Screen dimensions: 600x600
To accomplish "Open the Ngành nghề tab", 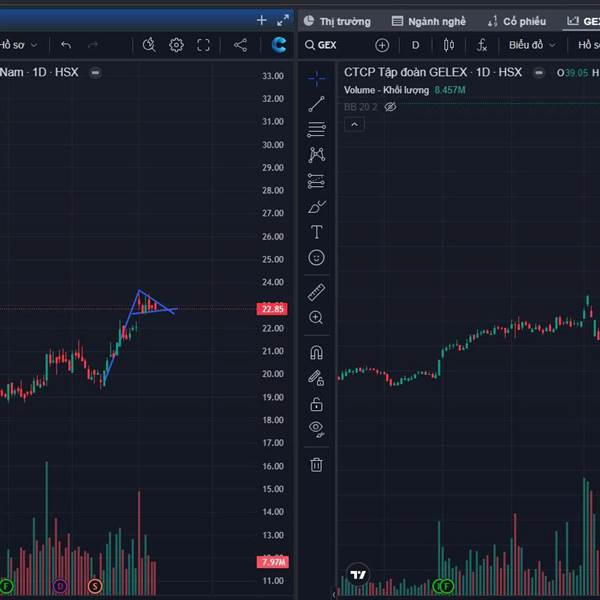I will (429, 21).
